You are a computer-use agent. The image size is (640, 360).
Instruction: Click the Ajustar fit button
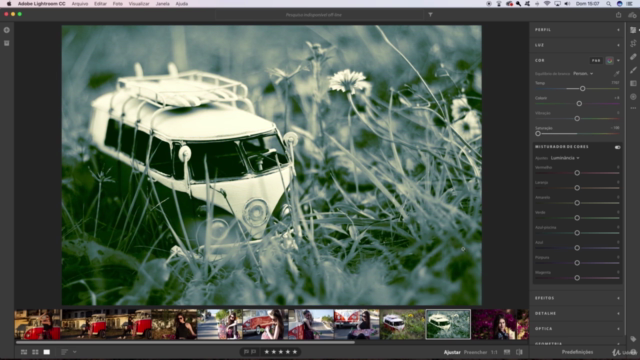coord(452,352)
